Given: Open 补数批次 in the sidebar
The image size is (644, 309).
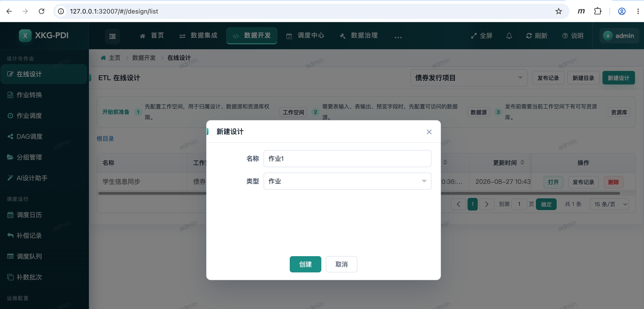Looking at the screenshot, I should click(44, 277).
